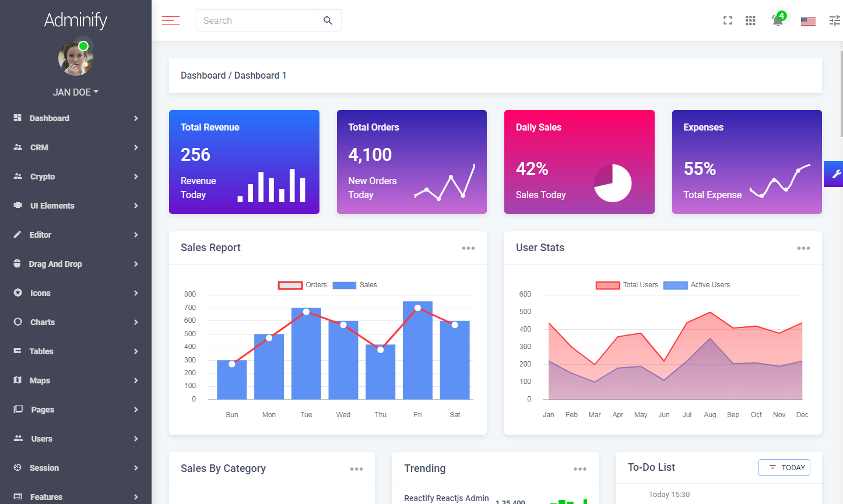Image resolution: width=843 pixels, height=504 pixels.
Task: Toggle the Active Users legend swatch
Action: [675, 285]
